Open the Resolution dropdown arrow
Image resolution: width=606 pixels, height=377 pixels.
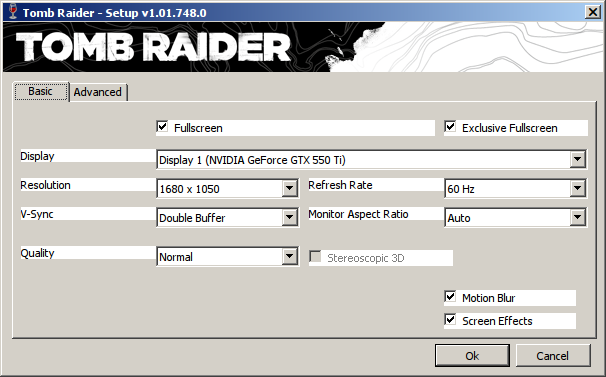tap(289, 188)
